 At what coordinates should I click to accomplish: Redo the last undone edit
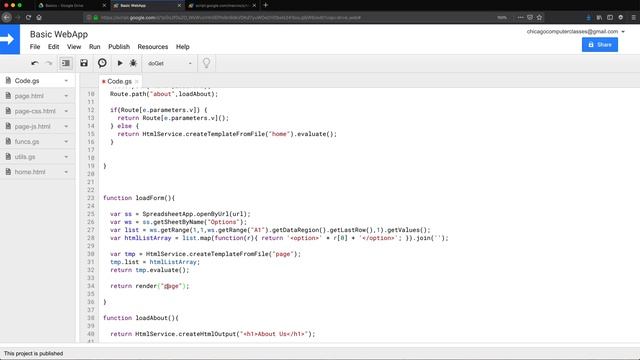[x=49, y=63]
